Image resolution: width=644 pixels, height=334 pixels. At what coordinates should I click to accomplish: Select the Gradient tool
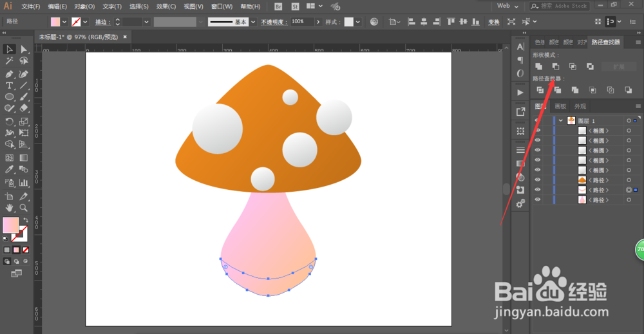pos(24,158)
